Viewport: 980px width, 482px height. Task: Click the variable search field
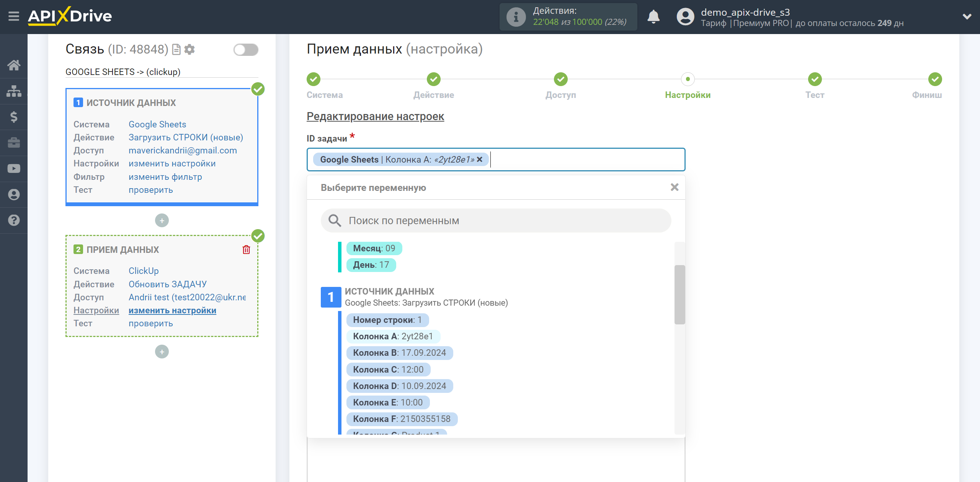[496, 220]
